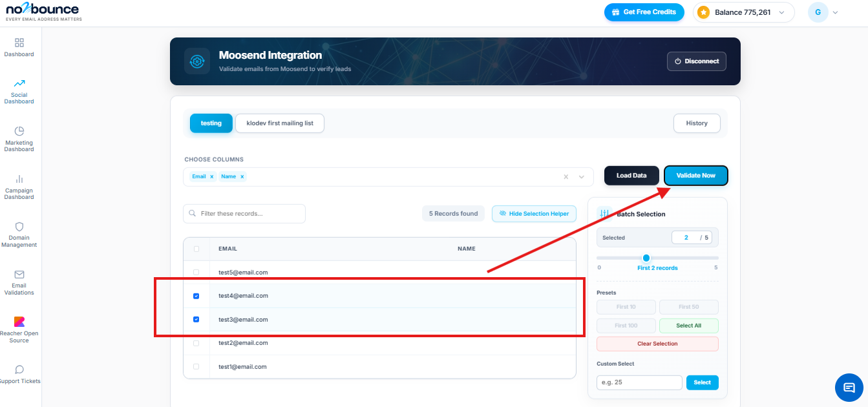Open the user account chevron menu
Screen dimensions: 868x407
click(835, 12)
